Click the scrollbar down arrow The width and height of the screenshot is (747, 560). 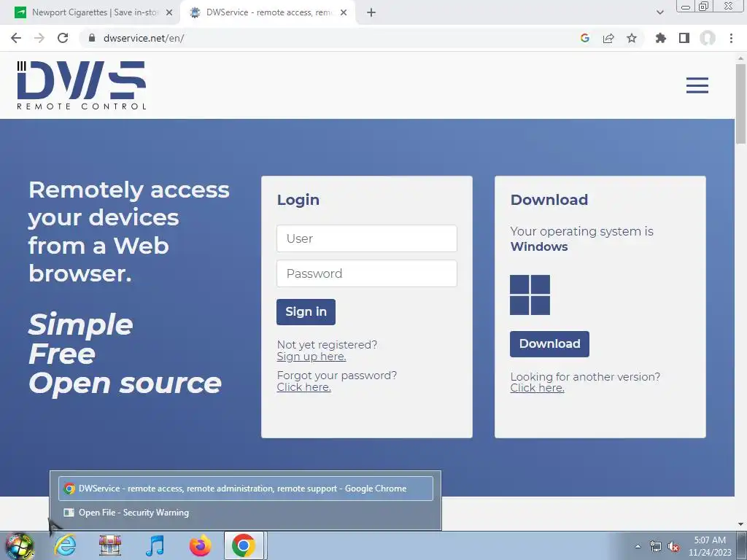click(x=740, y=524)
